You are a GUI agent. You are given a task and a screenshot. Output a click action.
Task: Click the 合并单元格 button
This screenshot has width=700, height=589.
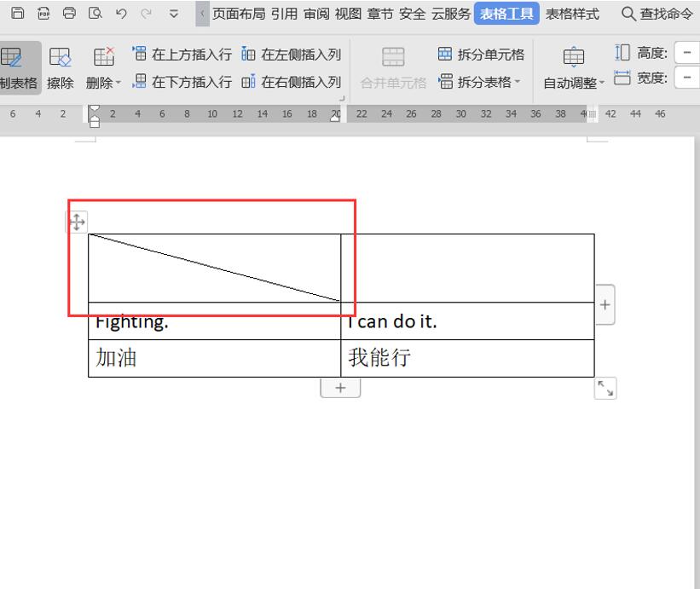(393, 68)
